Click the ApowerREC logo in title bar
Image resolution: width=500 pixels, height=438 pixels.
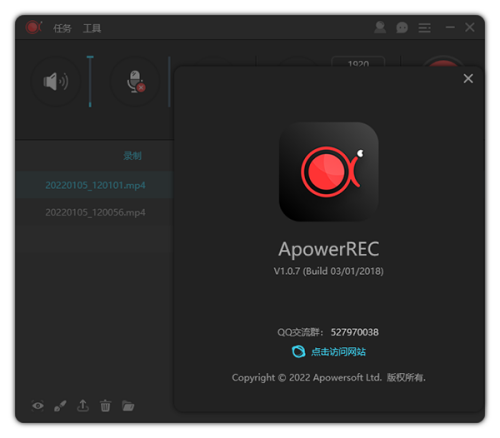click(x=33, y=27)
